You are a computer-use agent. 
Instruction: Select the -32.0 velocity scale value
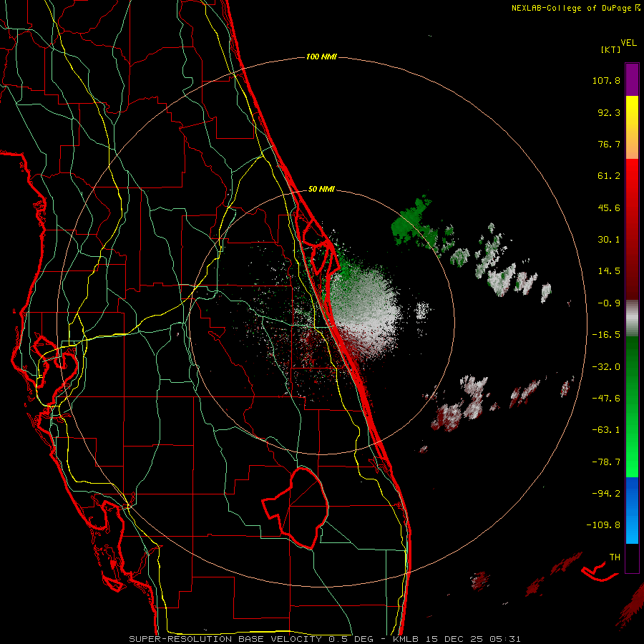(606, 367)
